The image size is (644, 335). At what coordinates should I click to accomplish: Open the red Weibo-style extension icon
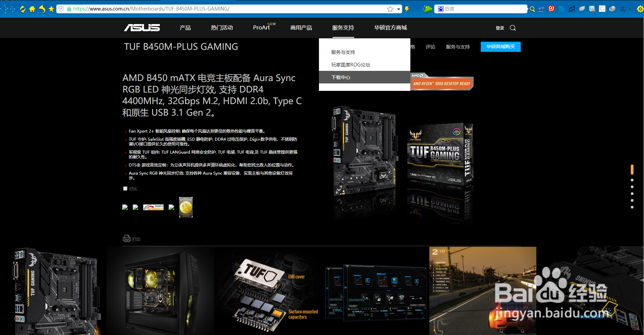tap(551, 9)
